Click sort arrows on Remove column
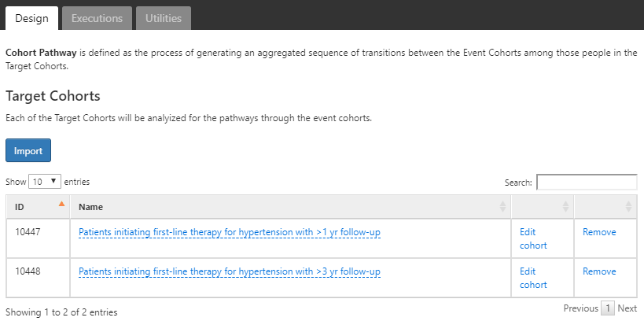 [x=628, y=207]
